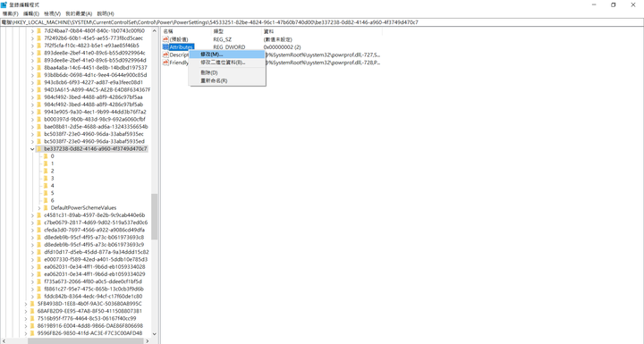The image size is (644, 344).
Task: Click the folder icon of DefaultPowerSchemeValues
Action: click(x=46, y=208)
